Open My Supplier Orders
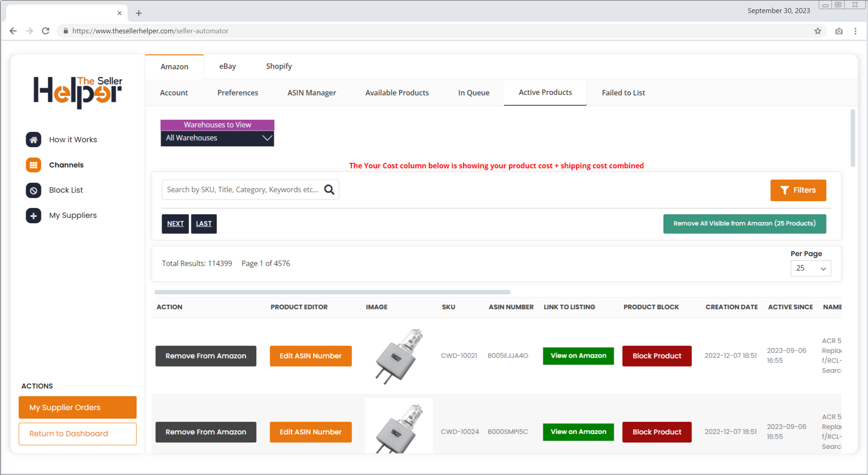Viewport: 868px width, 475px height. point(77,407)
